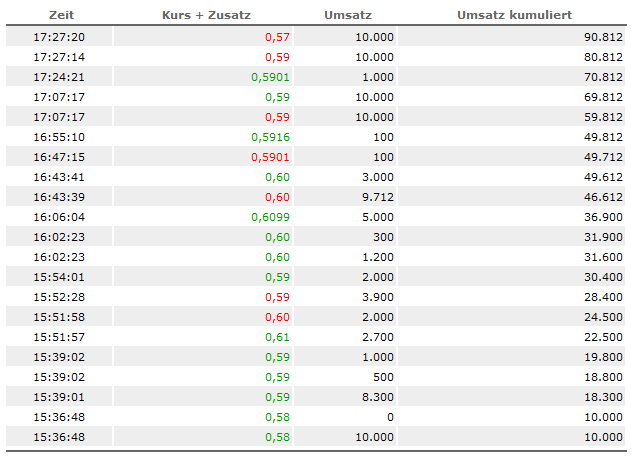Screen dimensions: 635x458
Task: Click the 3.900 volume entry
Action: pyautogui.click(x=377, y=297)
